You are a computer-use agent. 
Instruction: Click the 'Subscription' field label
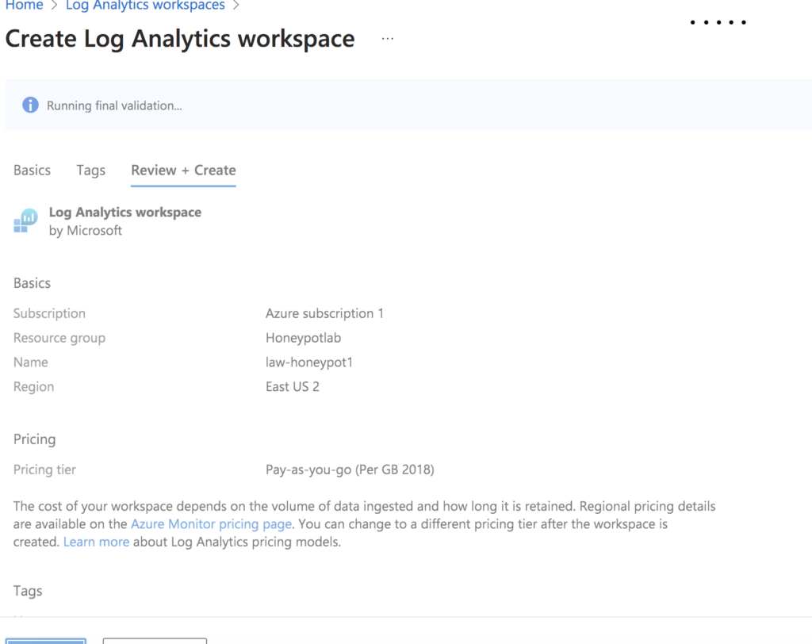(x=49, y=313)
